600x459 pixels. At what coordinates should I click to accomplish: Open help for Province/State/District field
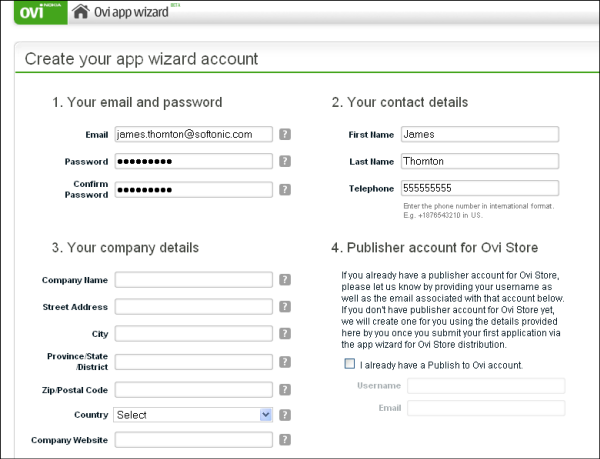(x=285, y=362)
